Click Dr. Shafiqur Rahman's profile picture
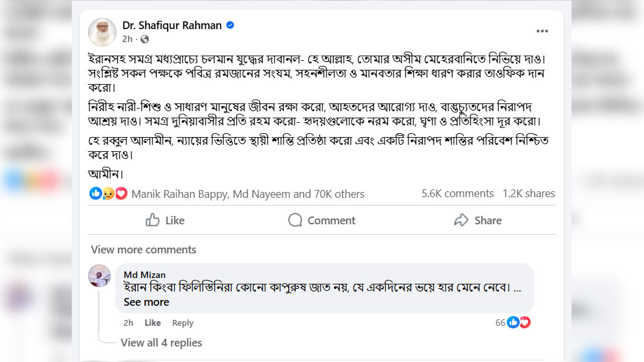 click(103, 32)
